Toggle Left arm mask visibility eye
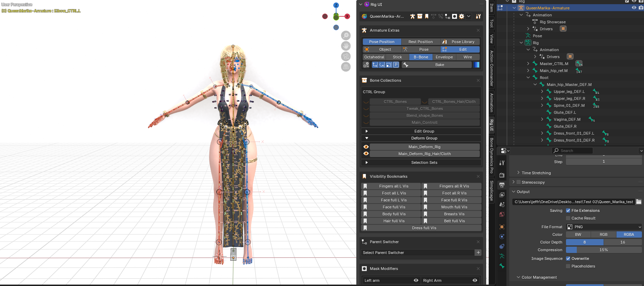Image resolution: width=644 pixels, height=286 pixels. pyautogui.click(x=416, y=280)
